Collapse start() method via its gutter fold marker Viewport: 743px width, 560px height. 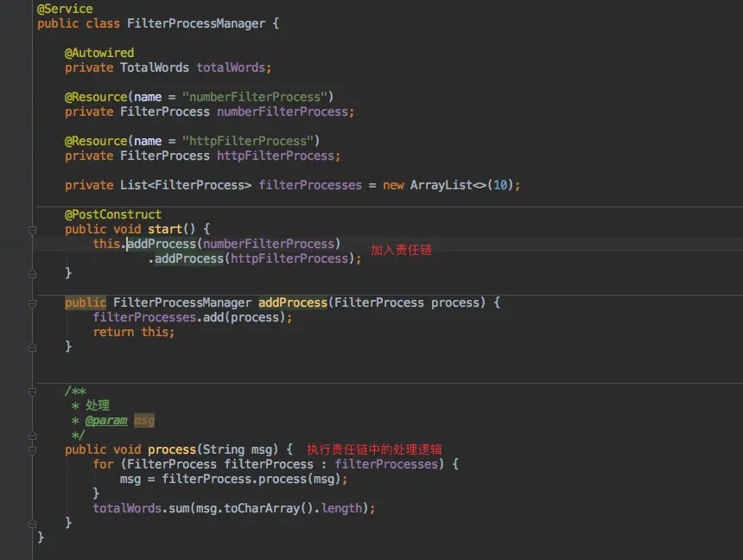[32, 230]
